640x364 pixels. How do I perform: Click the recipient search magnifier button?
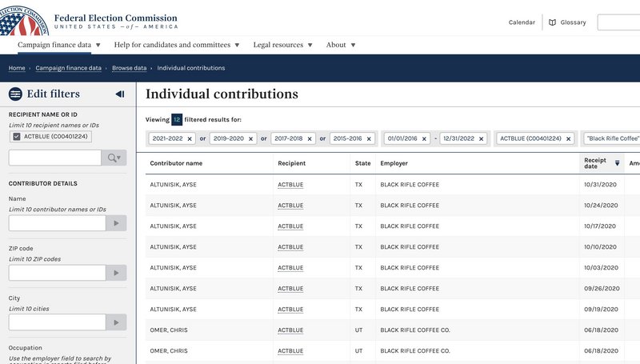click(114, 158)
